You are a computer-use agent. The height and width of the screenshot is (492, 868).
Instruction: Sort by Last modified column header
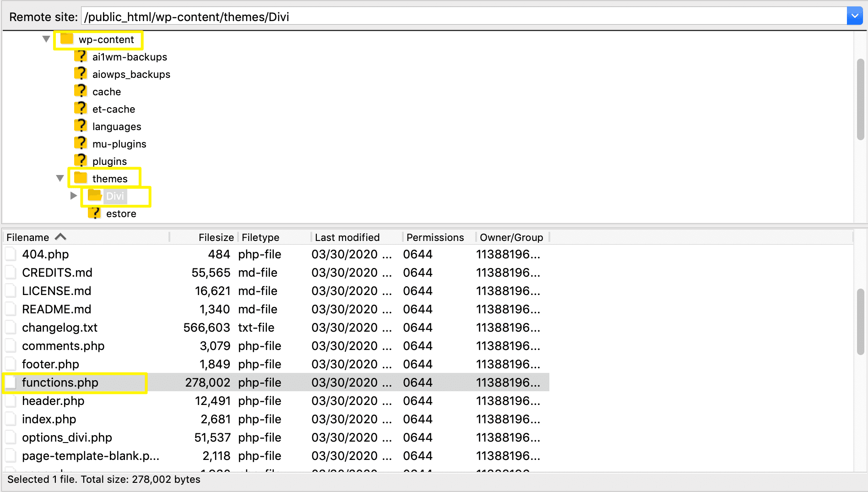click(x=347, y=237)
